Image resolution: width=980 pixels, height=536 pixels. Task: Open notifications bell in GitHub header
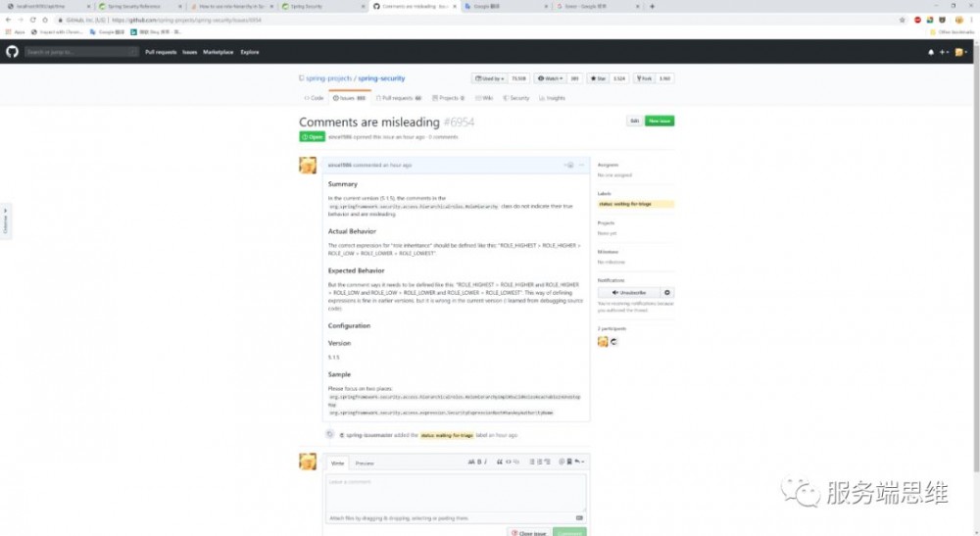(x=931, y=53)
